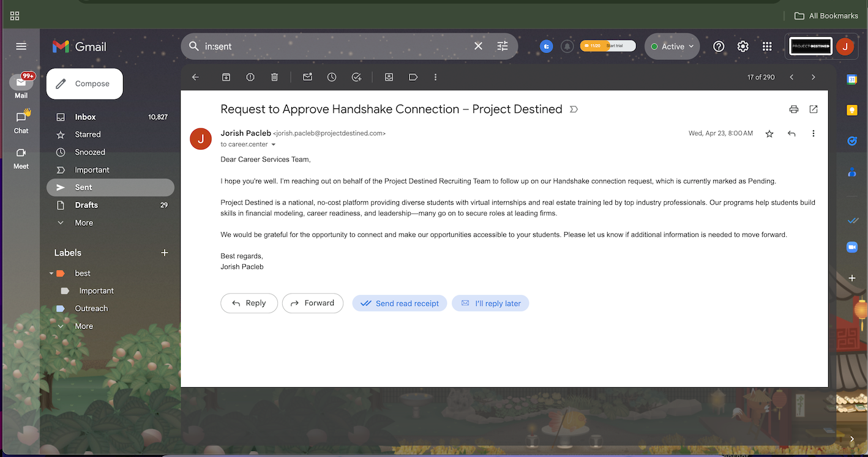Mark the email as unread
Viewport: 868px width, 457px height.
point(307,77)
